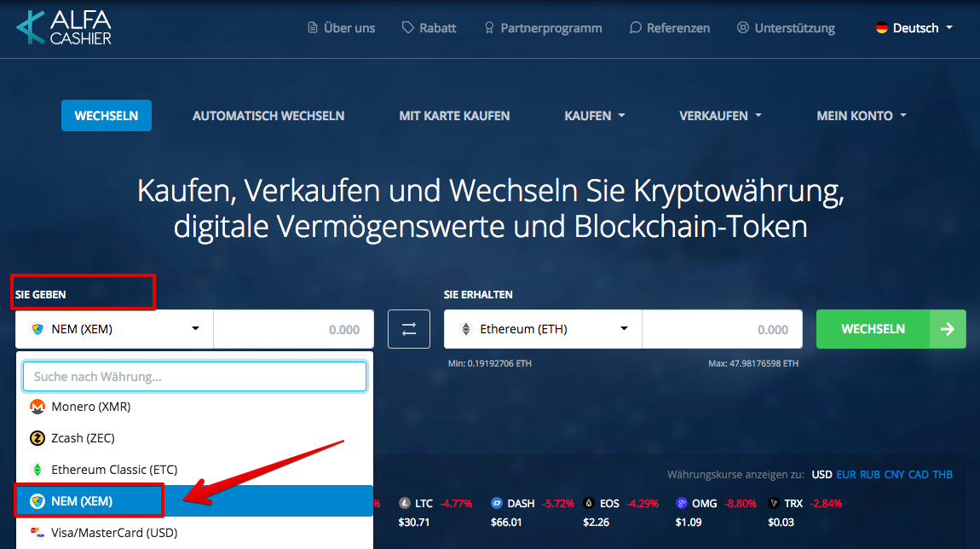
Task: Select Visa/MasterCard (USD) option
Action: coord(194,533)
